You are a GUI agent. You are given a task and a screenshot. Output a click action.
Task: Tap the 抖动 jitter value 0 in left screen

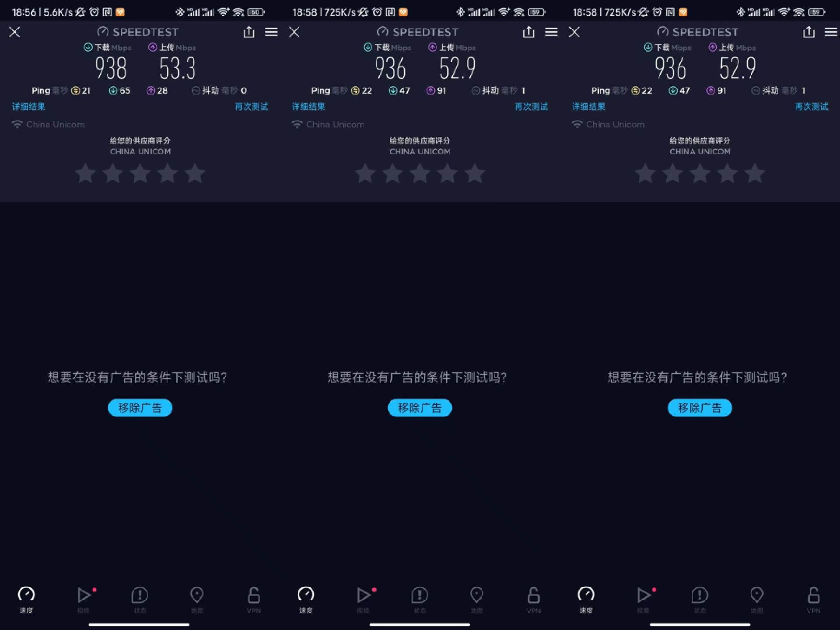point(244,91)
